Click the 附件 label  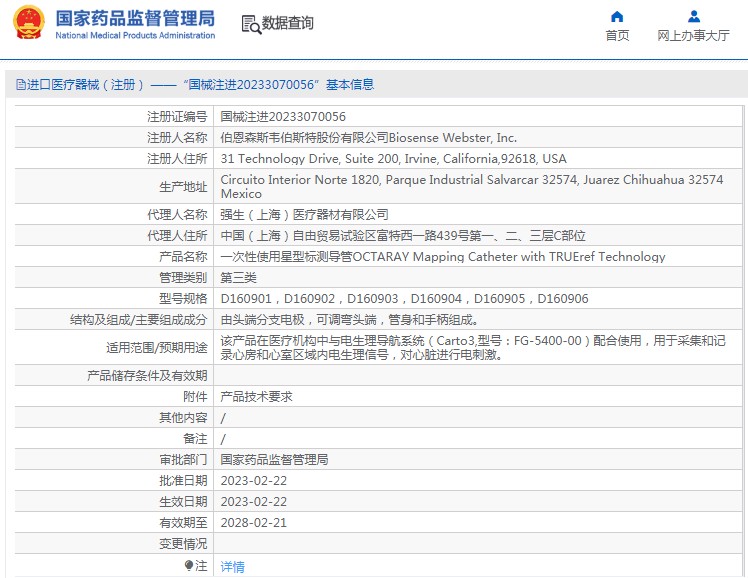coord(195,397)
